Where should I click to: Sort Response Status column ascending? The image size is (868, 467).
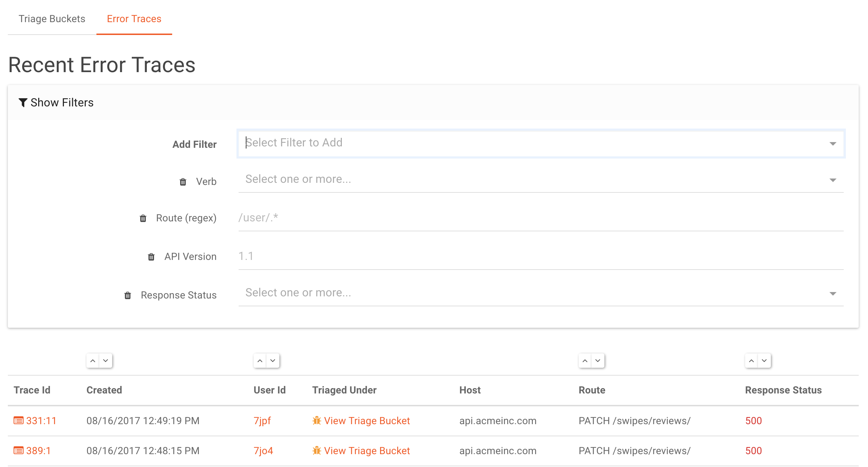752,361
